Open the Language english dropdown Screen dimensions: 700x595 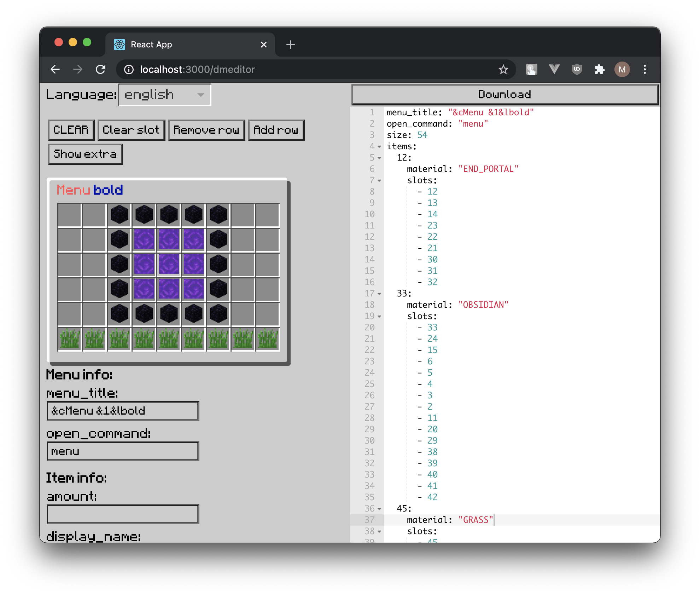(x=165, y=95)
